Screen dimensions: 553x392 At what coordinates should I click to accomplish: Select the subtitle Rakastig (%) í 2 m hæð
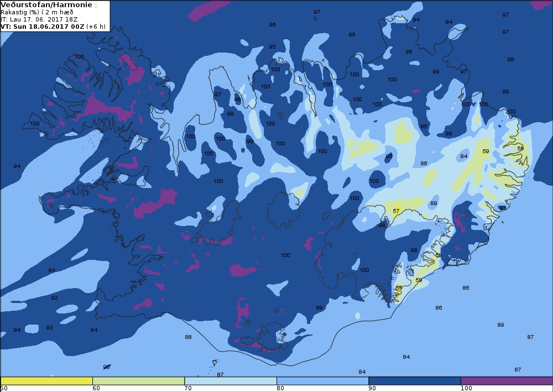tap(37, 12)
